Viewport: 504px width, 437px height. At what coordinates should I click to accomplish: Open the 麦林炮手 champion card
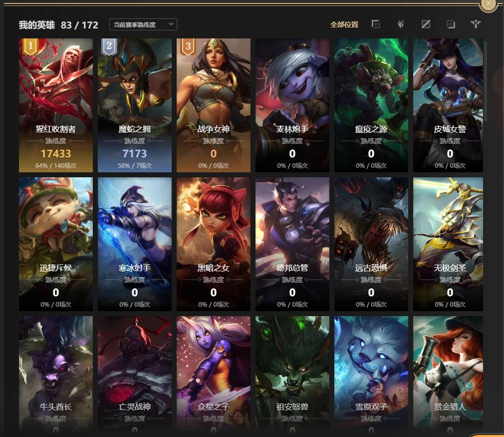pos(292,105)
